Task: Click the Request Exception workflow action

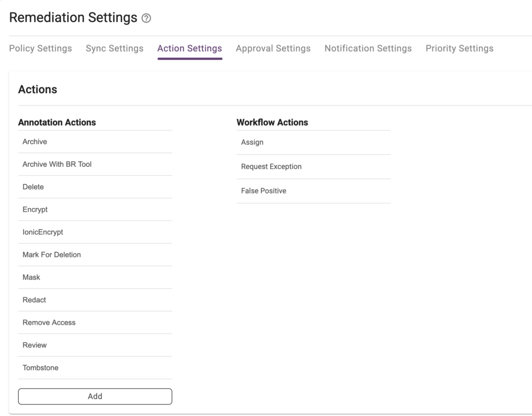Action: pos(313,167)
